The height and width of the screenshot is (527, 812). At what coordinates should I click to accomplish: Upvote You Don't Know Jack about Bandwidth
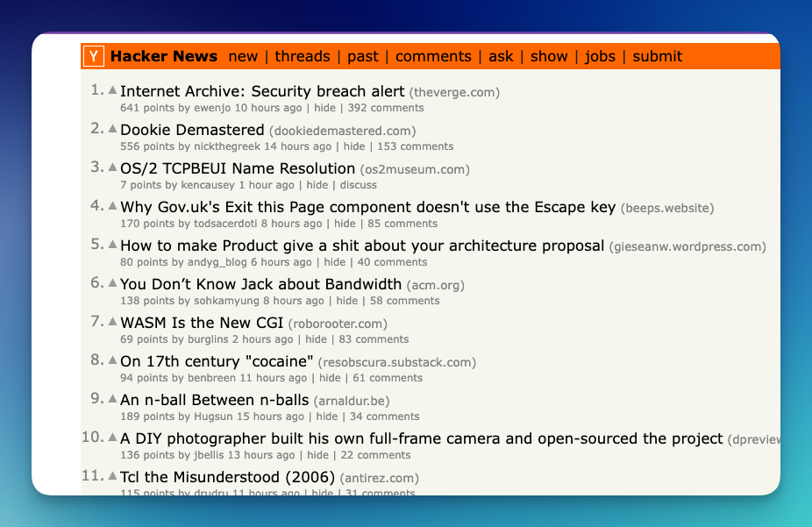[x=112, y=282]
